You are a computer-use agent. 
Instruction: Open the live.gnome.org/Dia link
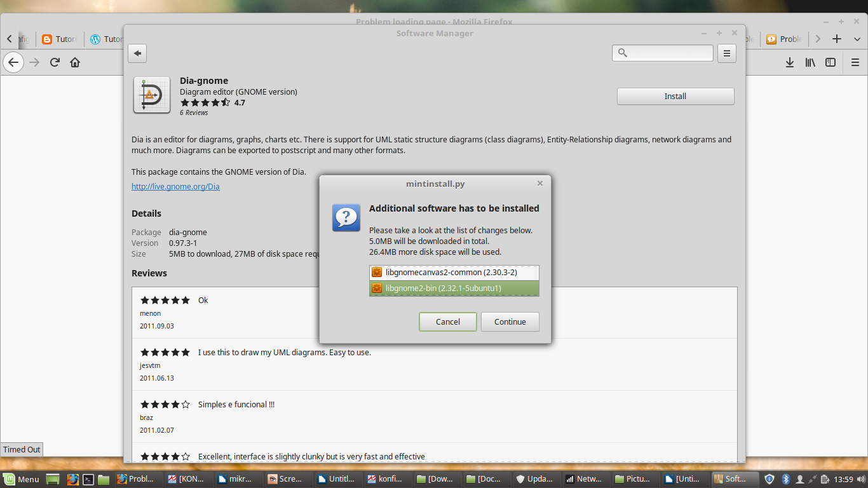point(175,186)
